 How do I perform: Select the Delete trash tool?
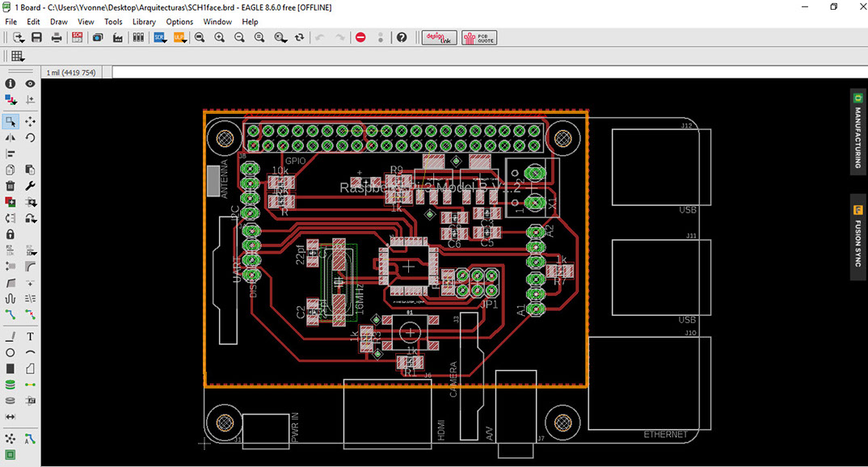[x=10, y=186]
